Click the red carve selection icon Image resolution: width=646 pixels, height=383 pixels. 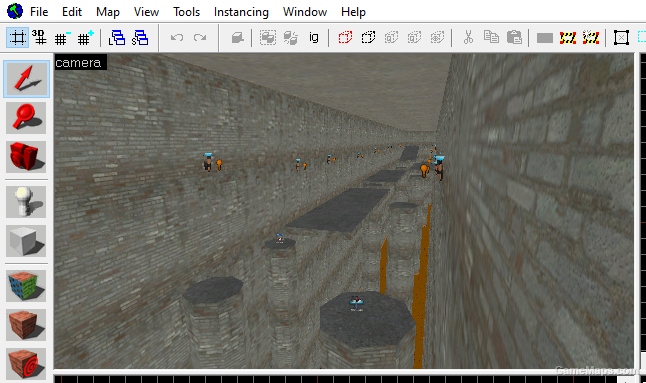tap(345, 38)
